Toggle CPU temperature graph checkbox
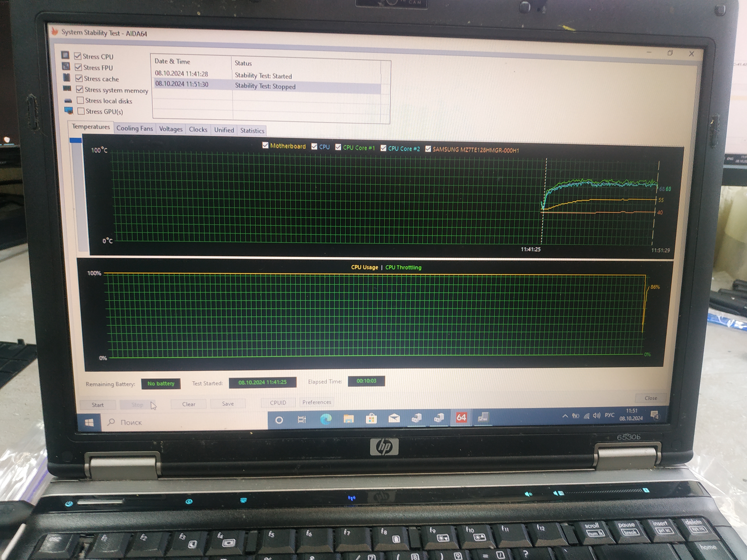 click(314, 146)
